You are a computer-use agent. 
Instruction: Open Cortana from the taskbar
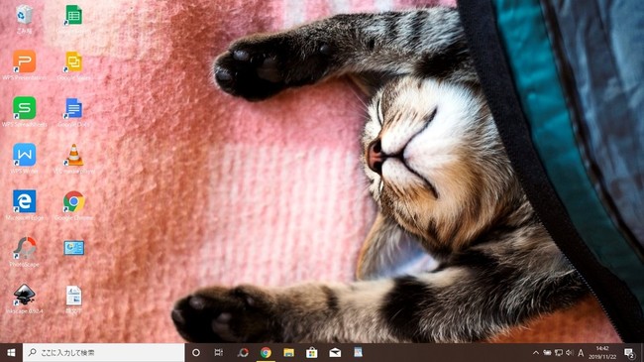tap(196, 352)
